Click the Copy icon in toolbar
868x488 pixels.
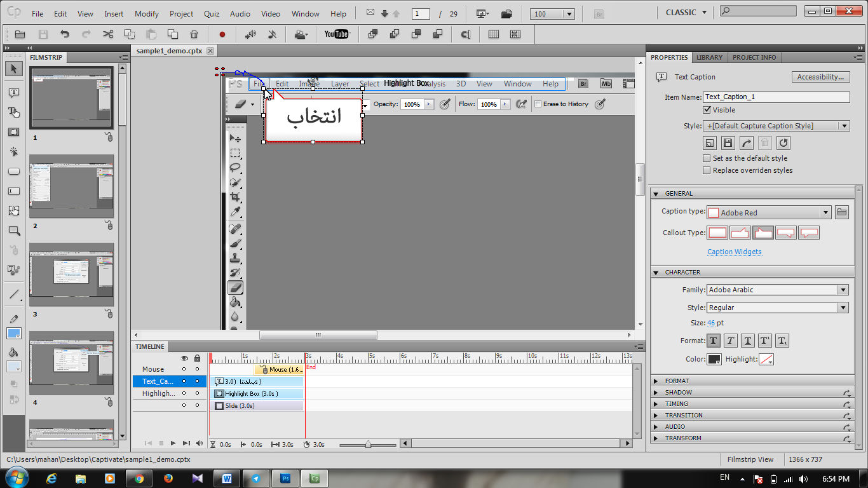click(129, 34)
